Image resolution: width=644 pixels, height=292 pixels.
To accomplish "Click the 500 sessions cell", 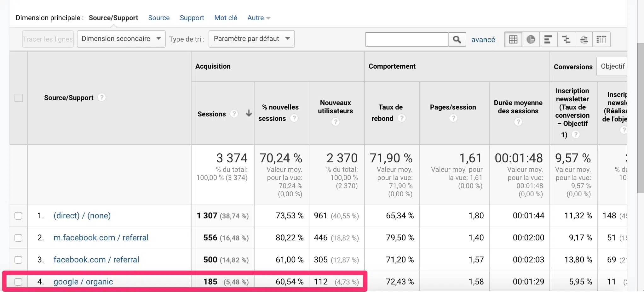I will click(210, 260).
